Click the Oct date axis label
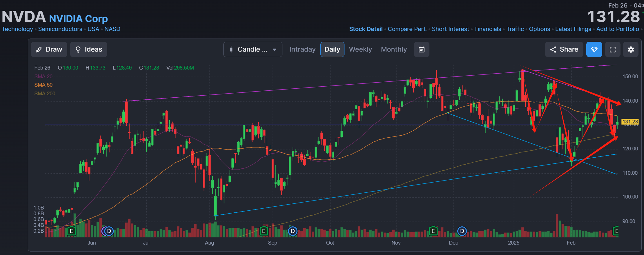 tap(330, 243)
